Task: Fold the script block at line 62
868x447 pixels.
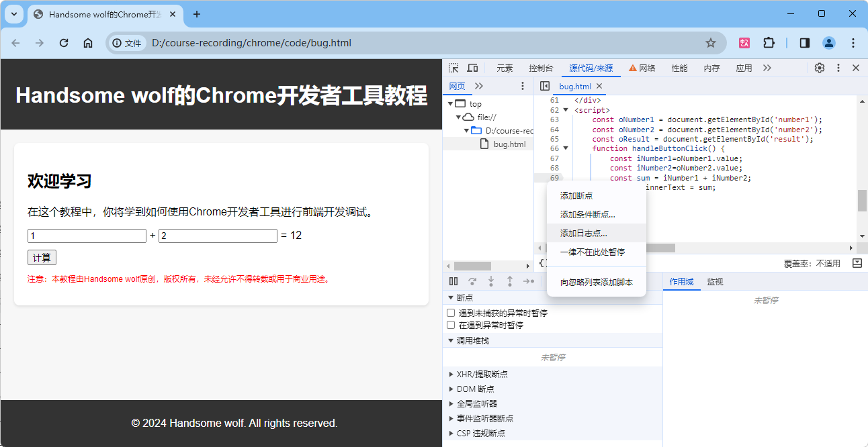Action: (566, 110)
